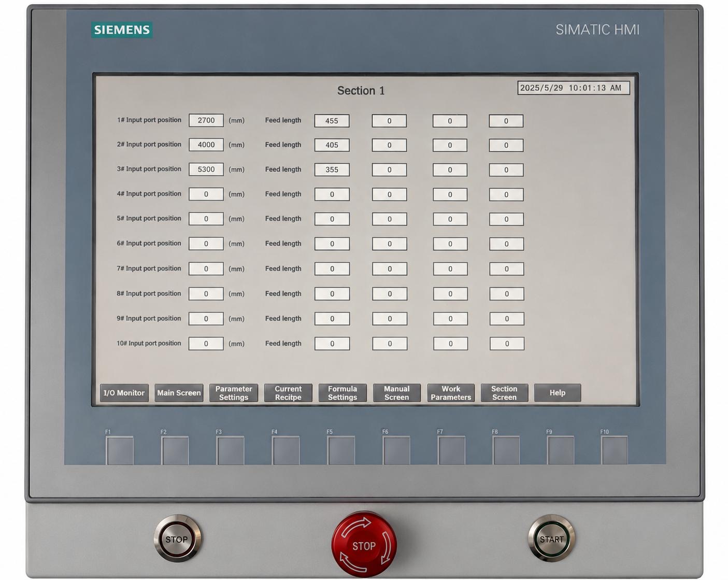This screenshot has width=728, height=580.
Task: Tap the F1 function key
Action: (120, 450)
